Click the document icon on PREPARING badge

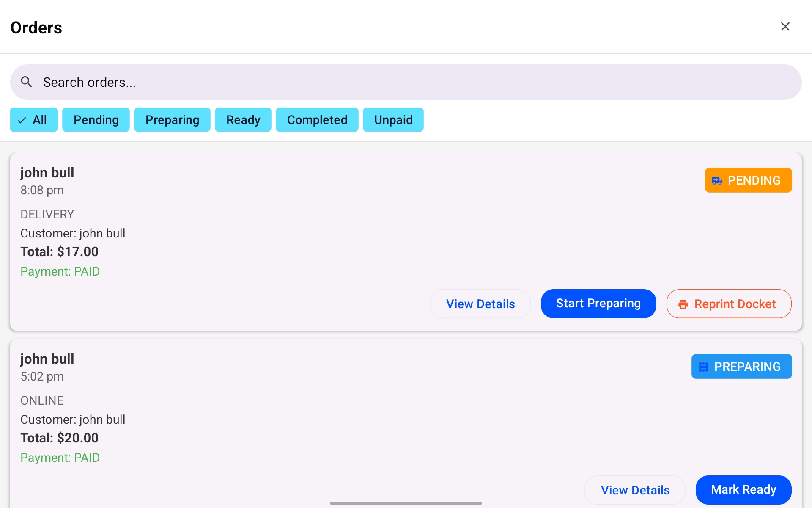click(703, 366)
